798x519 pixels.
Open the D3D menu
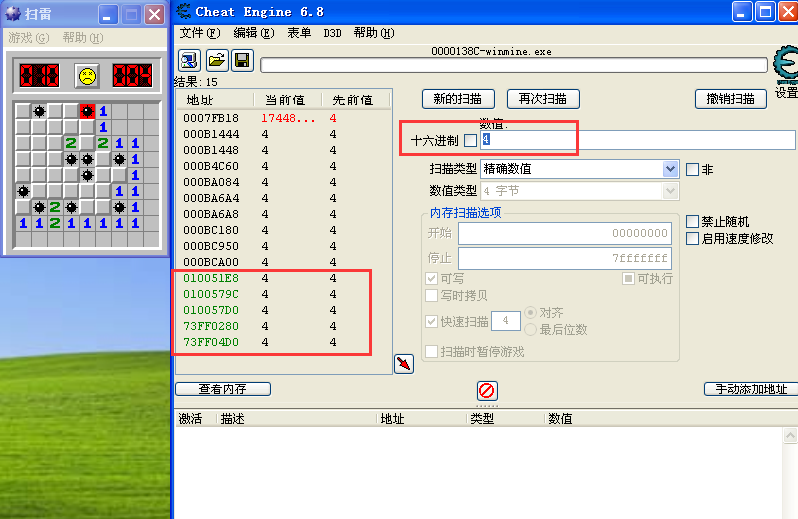pos(332,33)
